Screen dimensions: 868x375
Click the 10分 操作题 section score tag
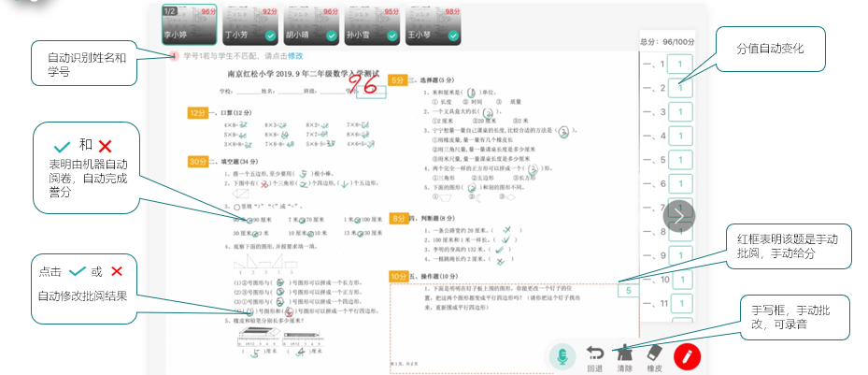(x=398, y=277)
